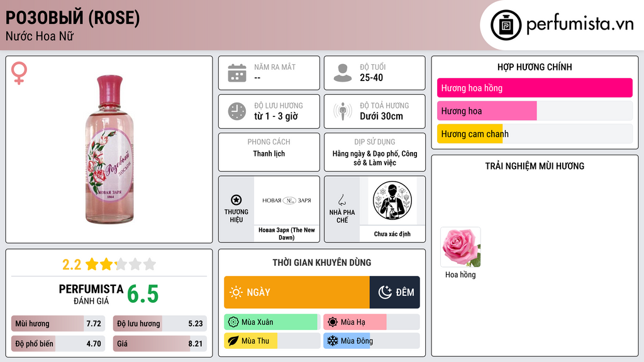This screenshot has width=644, height=362.
Task: Click the Hoa hồng note caption
Action: pyautogui.click(x=460, y=275)
